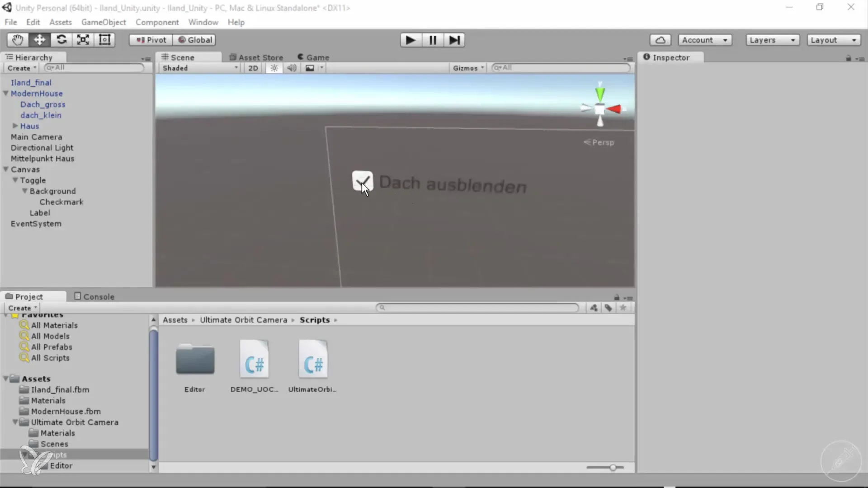
Task: Select the Rect Transform tool
Action: [104, 40]
